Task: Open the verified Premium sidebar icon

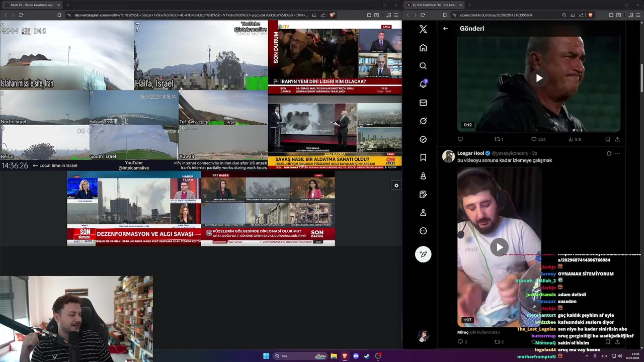Action: pyautogui.click(x=423, y=139)
